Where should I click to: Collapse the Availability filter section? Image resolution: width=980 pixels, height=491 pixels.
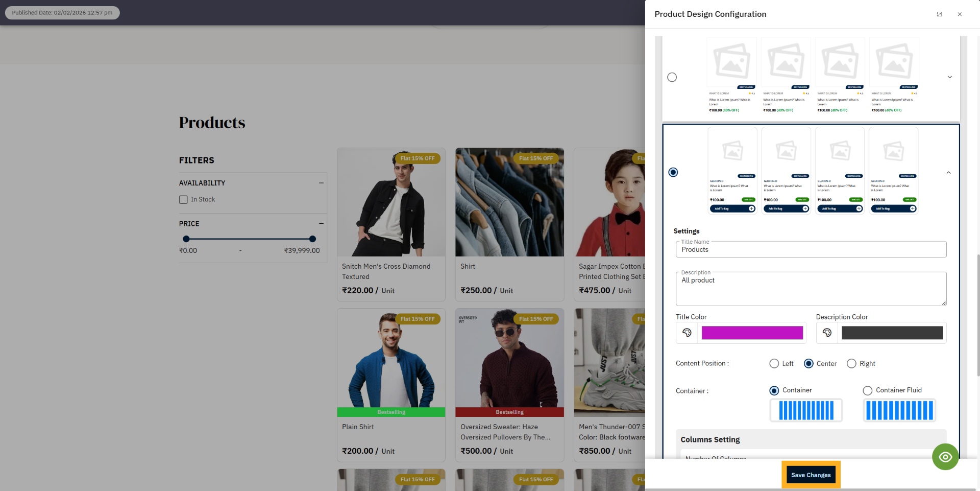321,182
